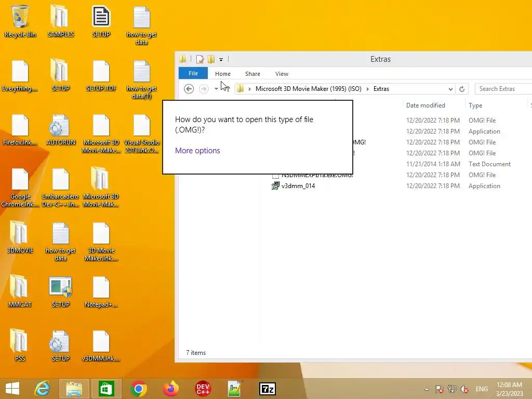This screenshot has height=399, width=532.
Task: Launch Dev-C++ from the taskbar
Action: 203,389
